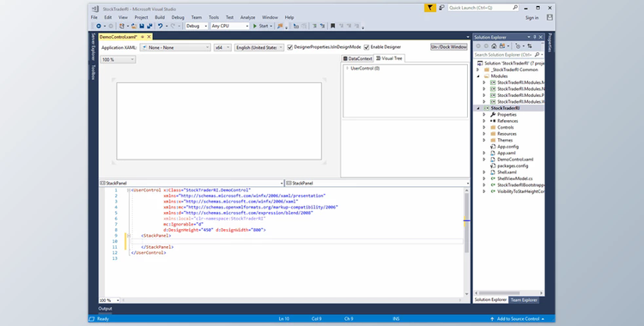Open the x64 architecture dropdown
The height and width of the screenshot is (326, 644).
tap(222, 48)
